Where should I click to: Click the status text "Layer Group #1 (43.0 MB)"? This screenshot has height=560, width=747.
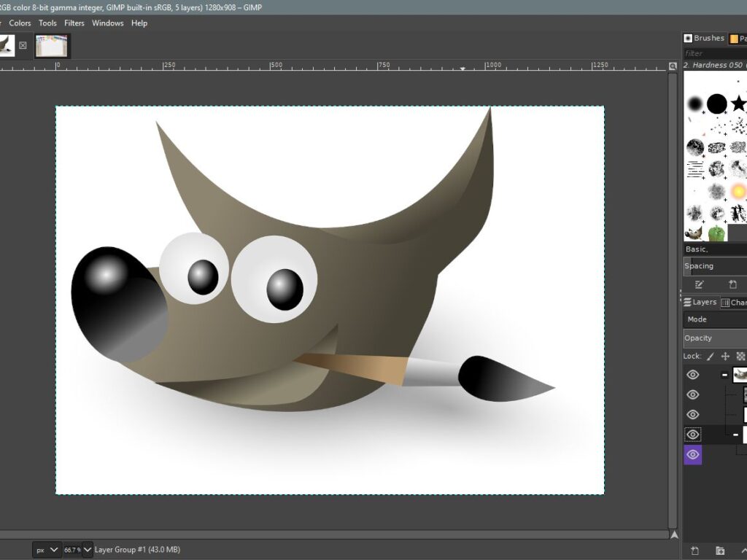pos(137,550)
